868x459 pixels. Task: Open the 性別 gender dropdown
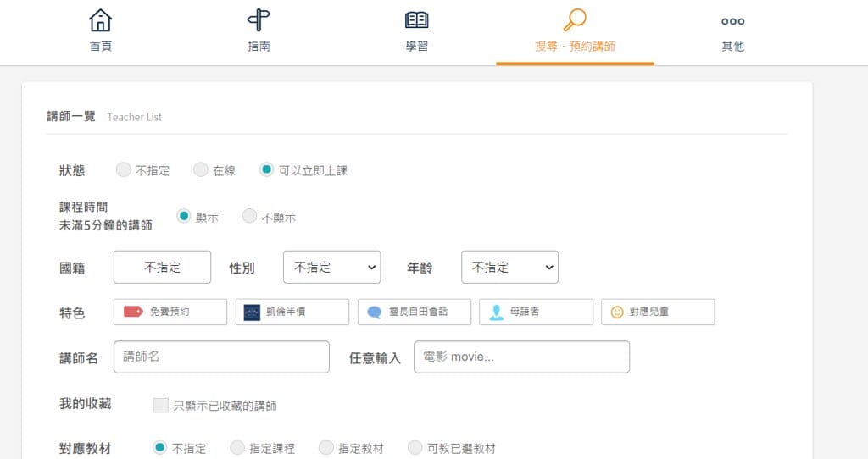pos(331,267)
